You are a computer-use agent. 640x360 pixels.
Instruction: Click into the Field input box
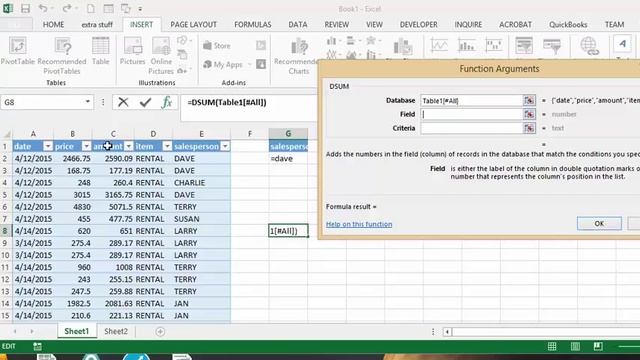[x=472, y=114]
